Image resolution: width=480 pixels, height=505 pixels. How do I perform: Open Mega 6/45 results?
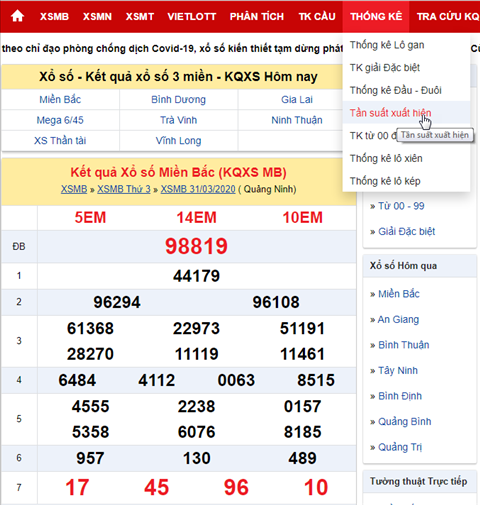click(x=60, y=120)
